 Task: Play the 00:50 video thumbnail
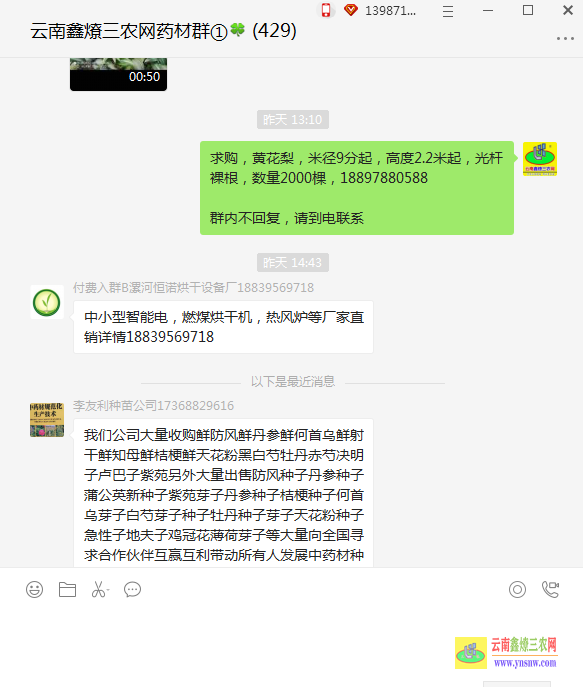point(118,74)
